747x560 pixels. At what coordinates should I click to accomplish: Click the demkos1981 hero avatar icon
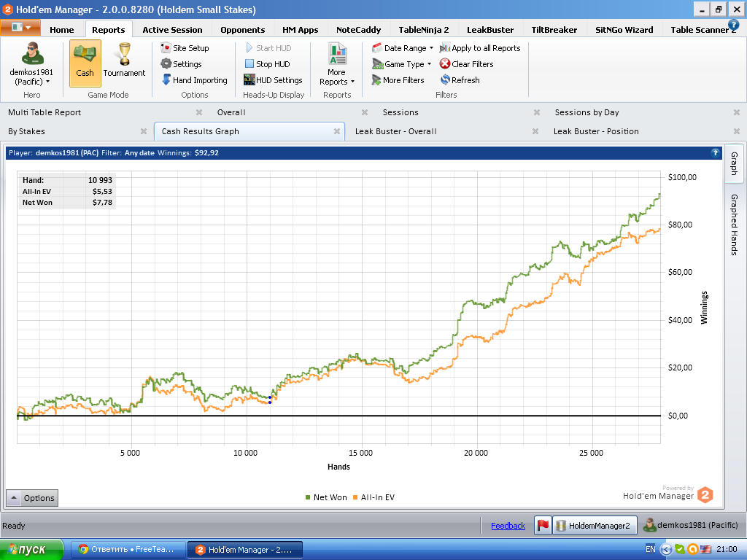(x=32, y=54)
